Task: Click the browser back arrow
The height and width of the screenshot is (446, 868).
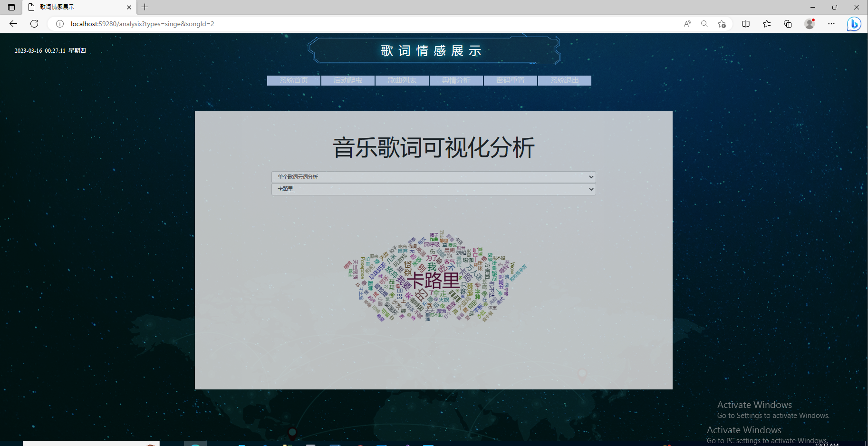Action: [13, 24]
